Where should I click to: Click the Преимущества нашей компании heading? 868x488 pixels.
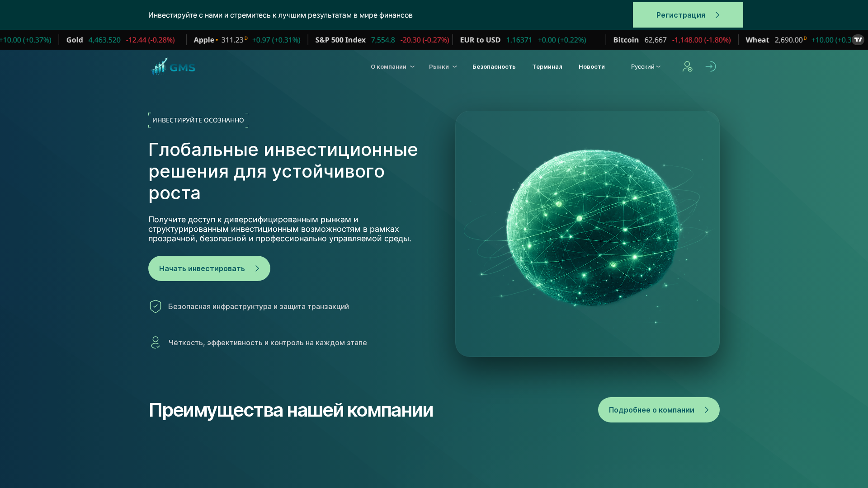[291, 410]
